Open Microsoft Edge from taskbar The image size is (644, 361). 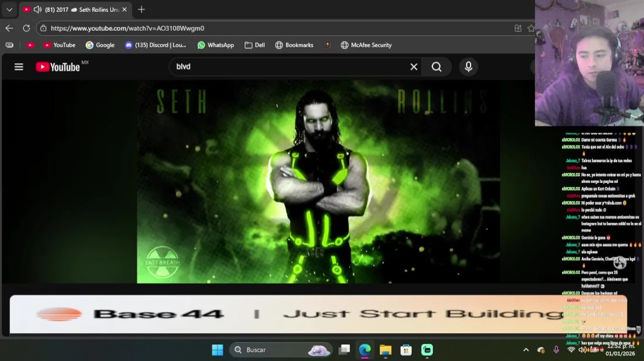point(365,350)
